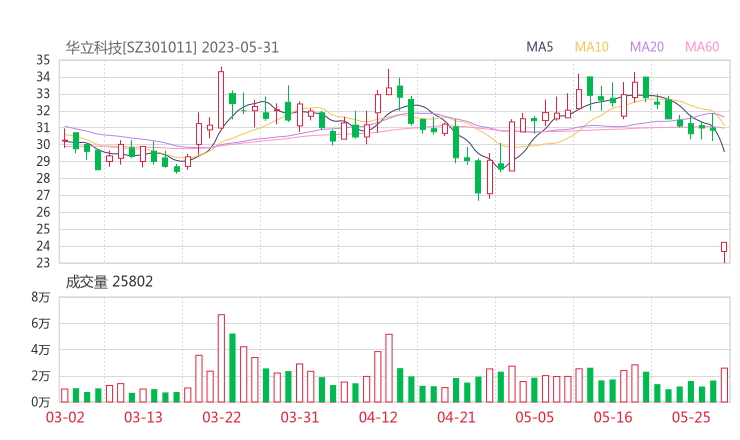Click the volume axis label 0万
This screenshot has height=440, width=740.
point(41,402)
